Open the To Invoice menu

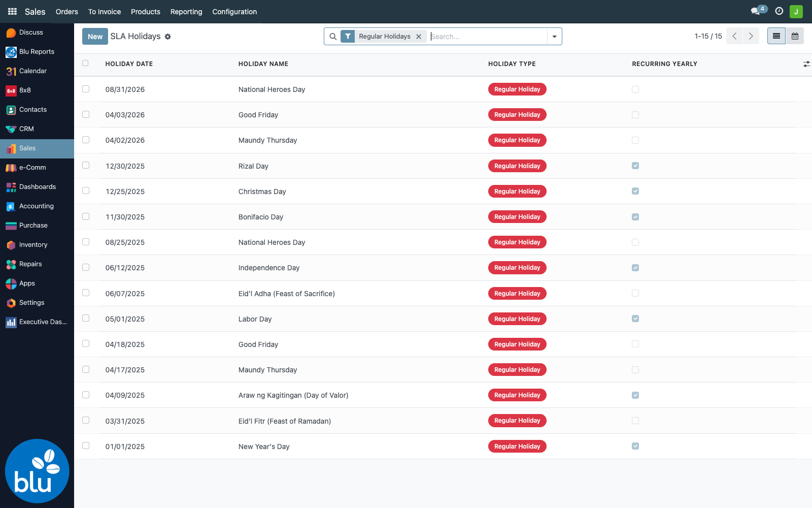point(105,12)
